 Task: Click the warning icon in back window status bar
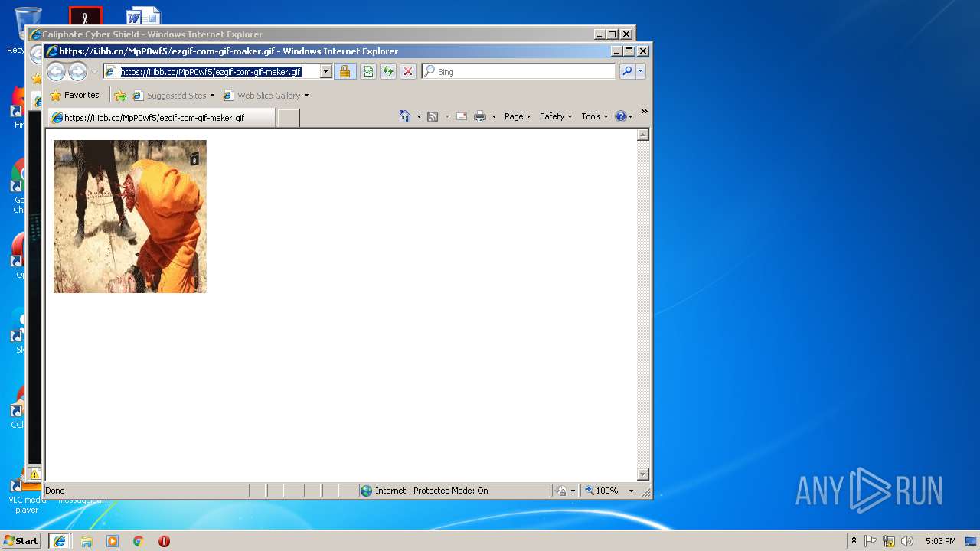pos(35,474)
